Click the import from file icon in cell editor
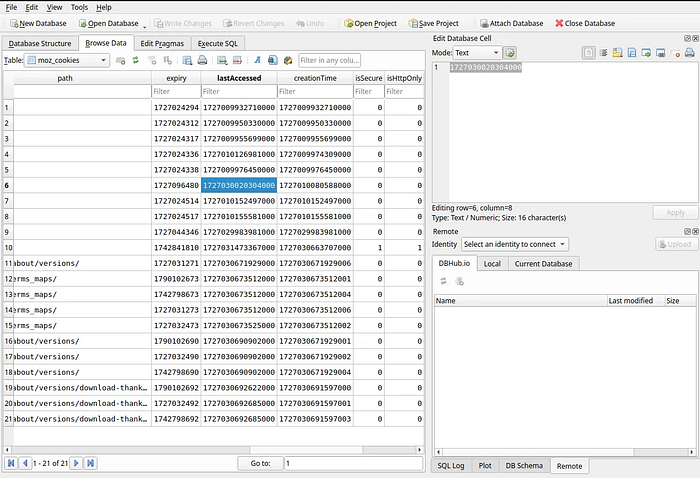Viewport: 700px width, 478px height. point(617,53)
